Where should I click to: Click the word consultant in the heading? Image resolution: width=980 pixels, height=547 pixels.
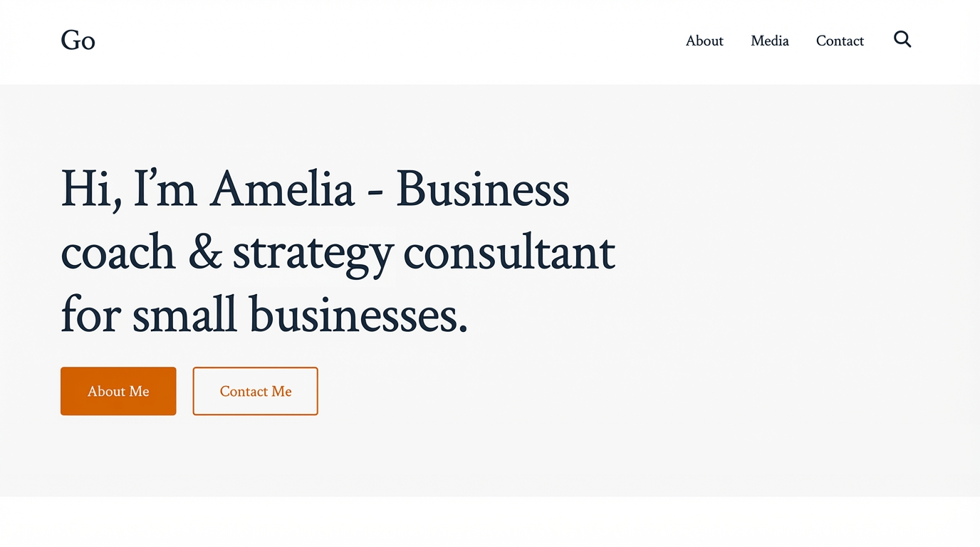click(509, 253)
